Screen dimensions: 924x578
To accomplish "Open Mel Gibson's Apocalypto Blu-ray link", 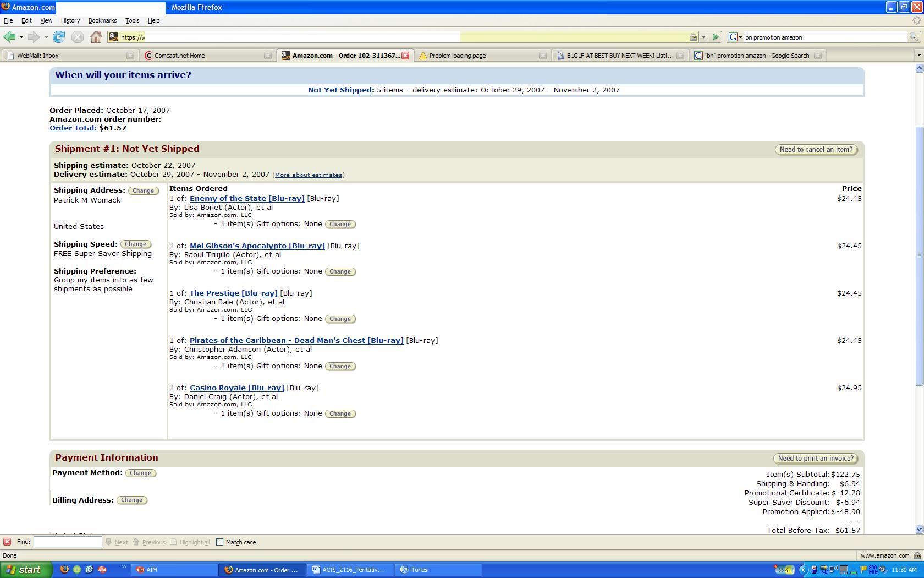I will tap(257, 246).
